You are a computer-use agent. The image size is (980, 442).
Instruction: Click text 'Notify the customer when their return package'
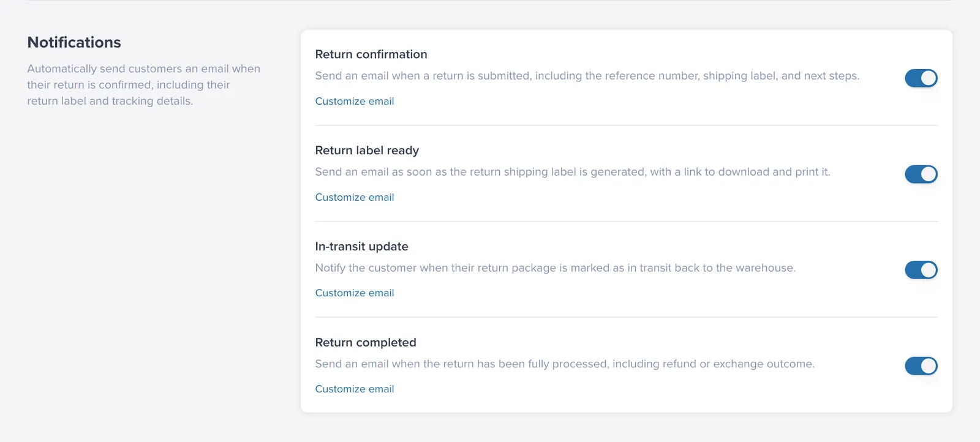pyautogui.click(x=556, y=268)
